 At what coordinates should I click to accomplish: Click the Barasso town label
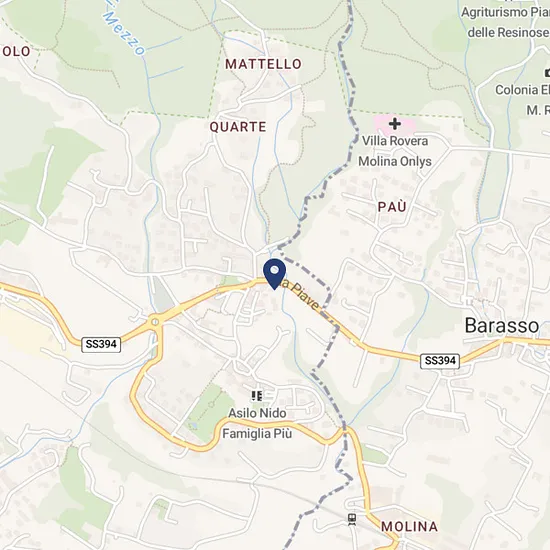click(502, 326)
